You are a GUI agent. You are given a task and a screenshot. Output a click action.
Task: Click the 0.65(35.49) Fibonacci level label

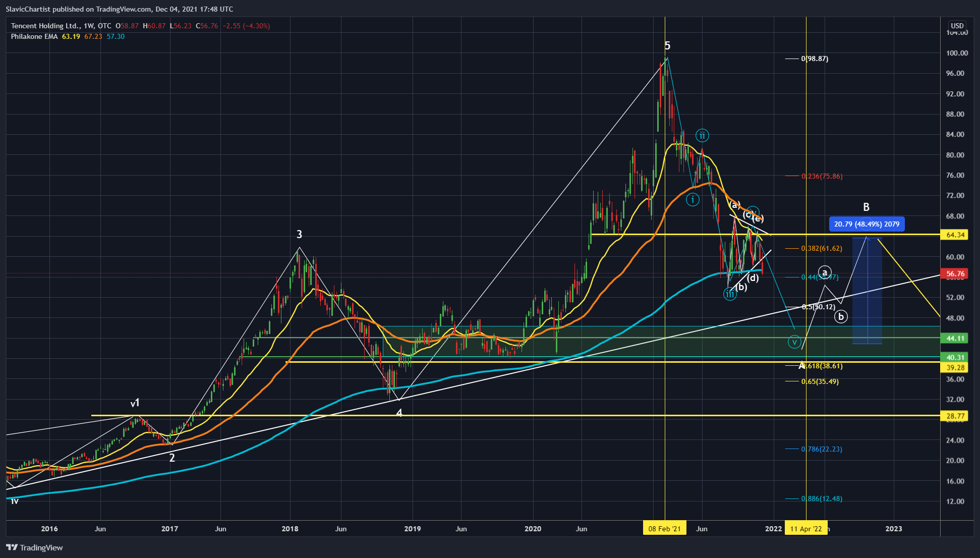point(820,381)
